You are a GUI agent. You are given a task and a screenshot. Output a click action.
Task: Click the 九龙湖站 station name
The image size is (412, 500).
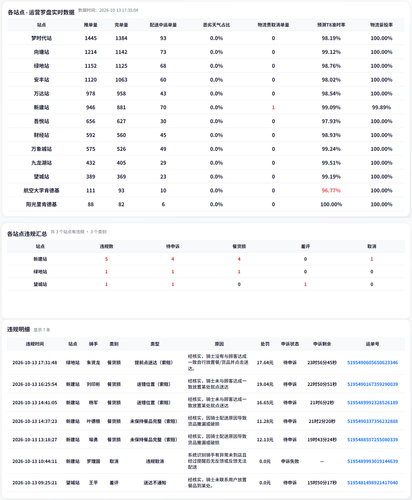pos(41,163)
